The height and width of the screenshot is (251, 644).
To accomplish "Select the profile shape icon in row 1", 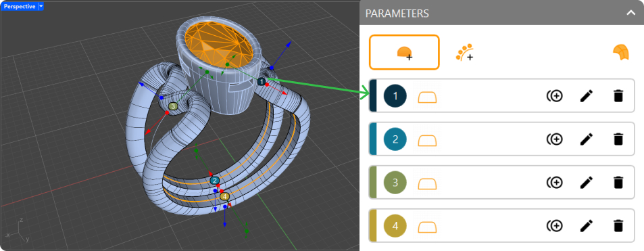I will point(427,97).
